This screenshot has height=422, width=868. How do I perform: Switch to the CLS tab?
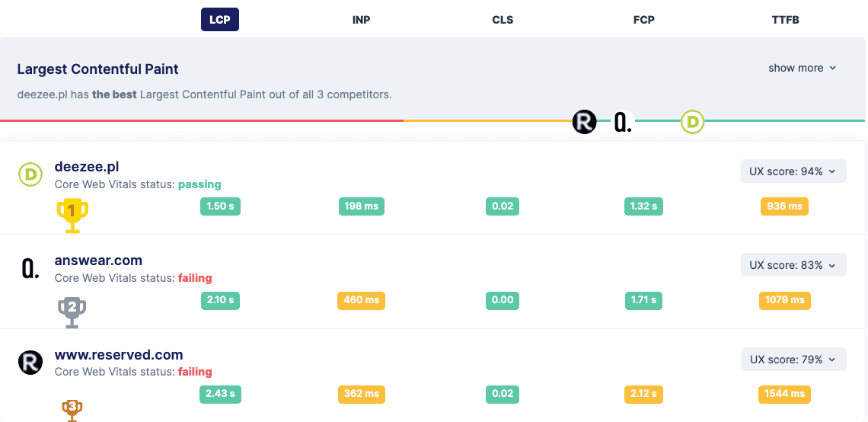(x=503, y=20)
